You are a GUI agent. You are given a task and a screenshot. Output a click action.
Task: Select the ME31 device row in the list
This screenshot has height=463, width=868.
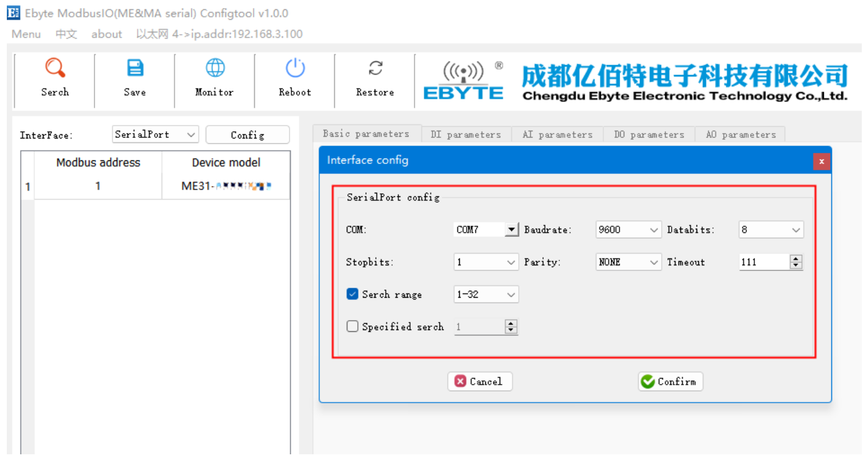[x=155, y=186]
